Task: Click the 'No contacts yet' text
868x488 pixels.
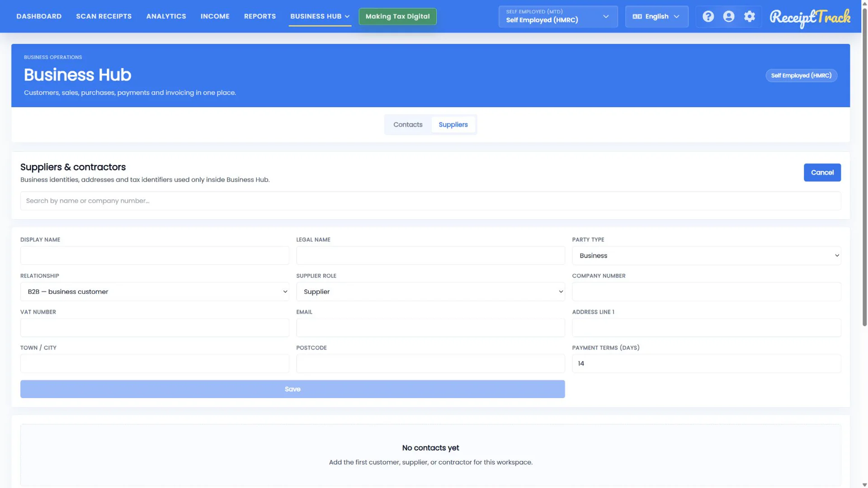Action: pyautogui.click(x=430, y=448)
